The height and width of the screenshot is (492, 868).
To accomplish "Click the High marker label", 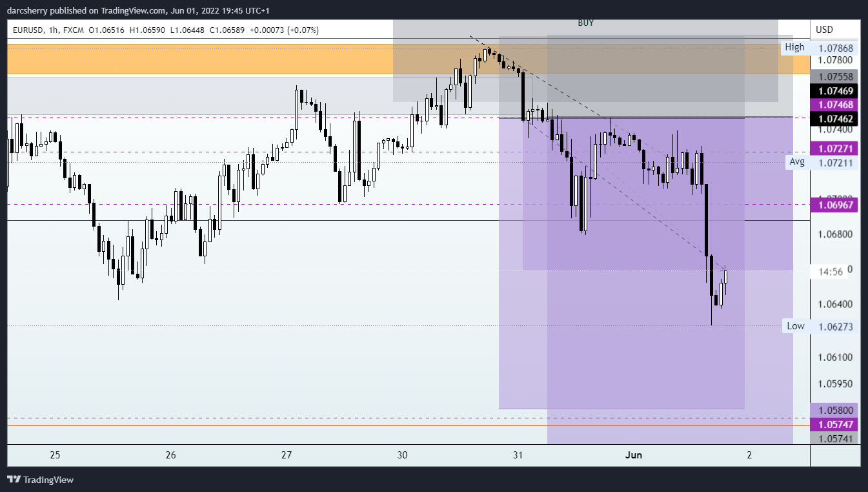I will click(794, 47).
